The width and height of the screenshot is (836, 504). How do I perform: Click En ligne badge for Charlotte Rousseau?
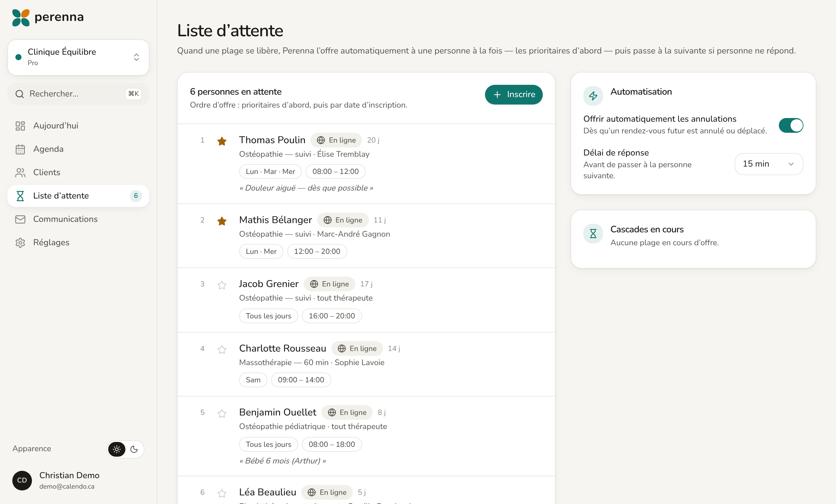[x=357, y=348]
